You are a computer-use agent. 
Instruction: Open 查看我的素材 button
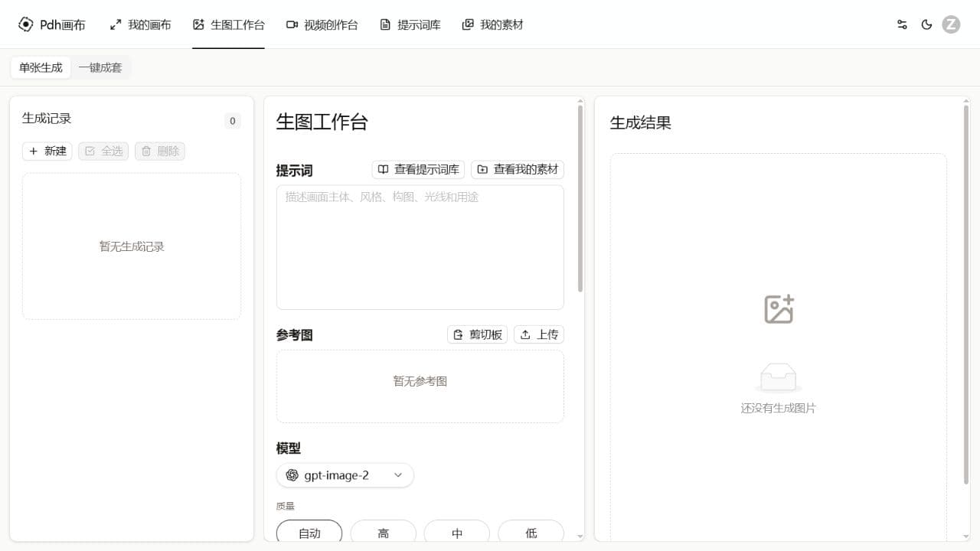518,169
